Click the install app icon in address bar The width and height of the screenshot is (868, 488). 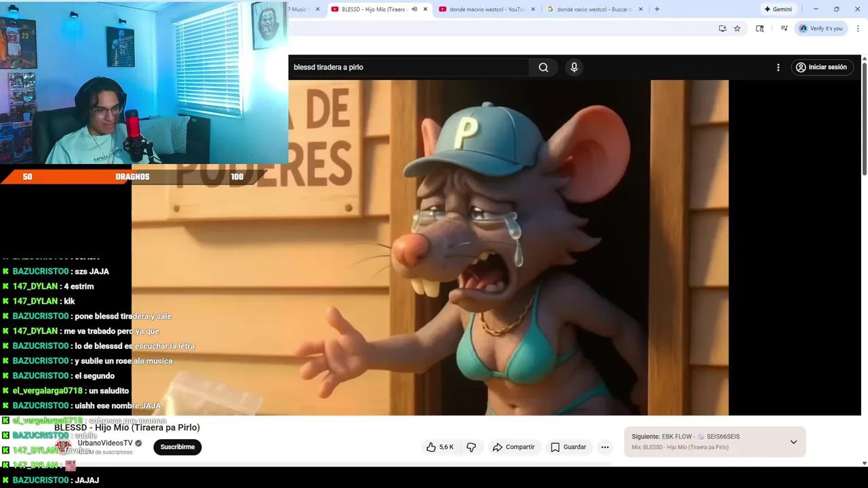coord(722,28)
